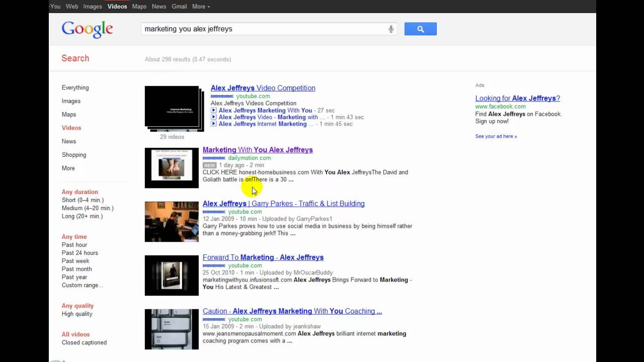Click the About 298 results text
Image resolution: width=644 pixels, height=362 pixels.
click(188, 59)
